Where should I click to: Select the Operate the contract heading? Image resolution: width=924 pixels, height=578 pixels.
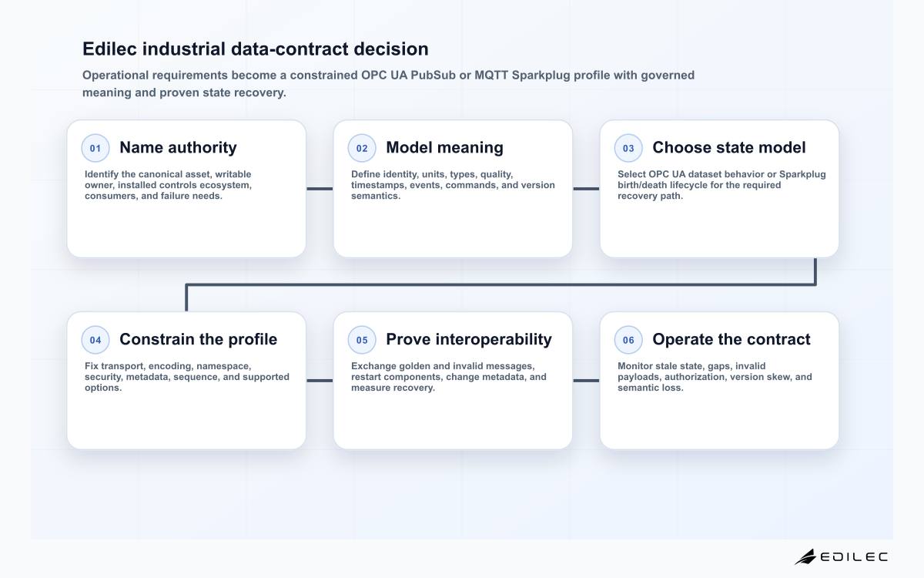pyautogui.click(x=731, y=339)
